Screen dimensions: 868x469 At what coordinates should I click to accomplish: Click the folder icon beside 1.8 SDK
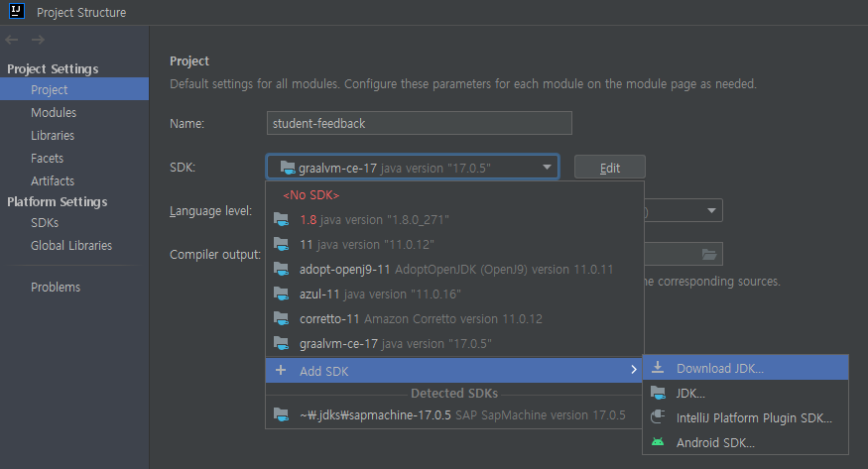(281, 219)
